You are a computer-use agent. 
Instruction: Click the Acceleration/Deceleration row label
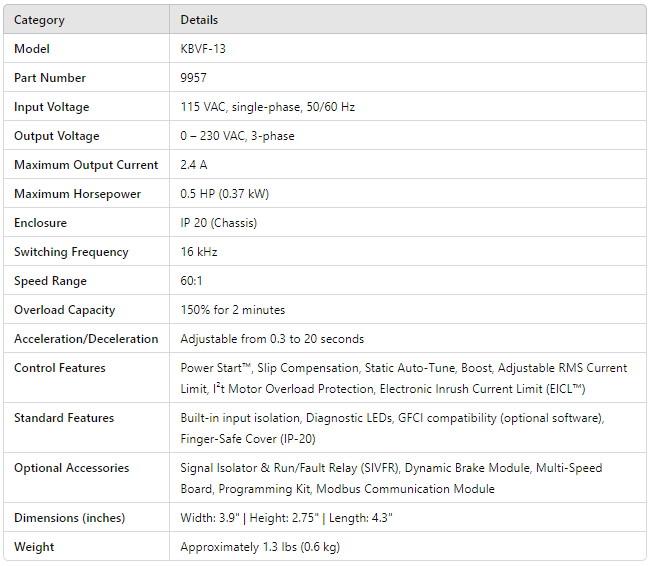tap(86, 339)
